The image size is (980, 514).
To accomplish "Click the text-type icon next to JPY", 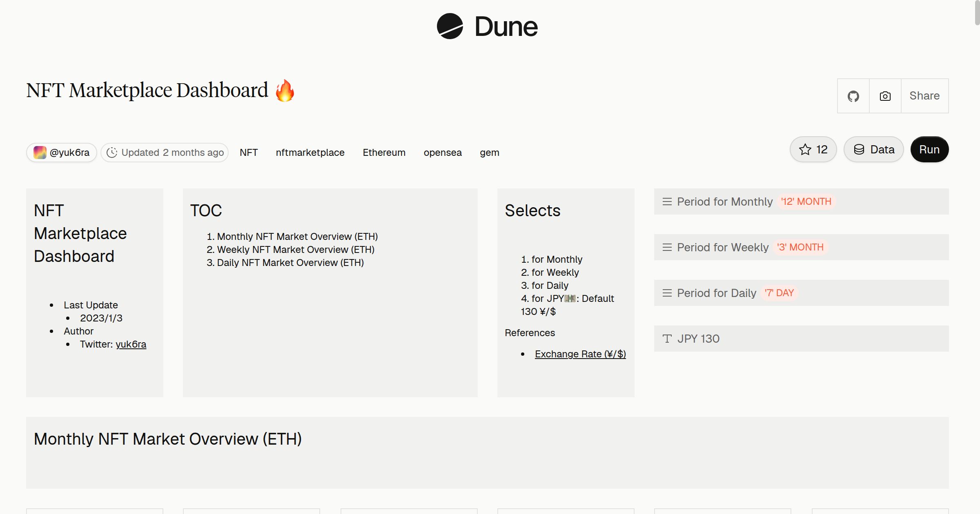I will 667,339.
